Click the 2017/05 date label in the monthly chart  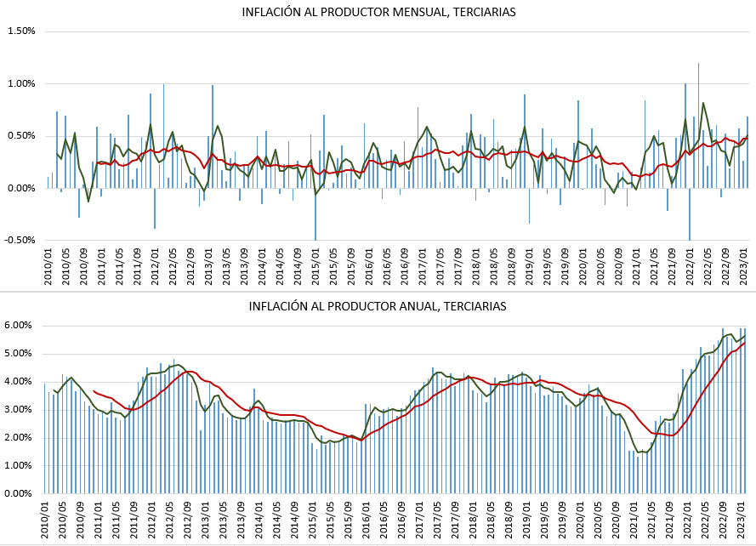(x=441, y=267)
